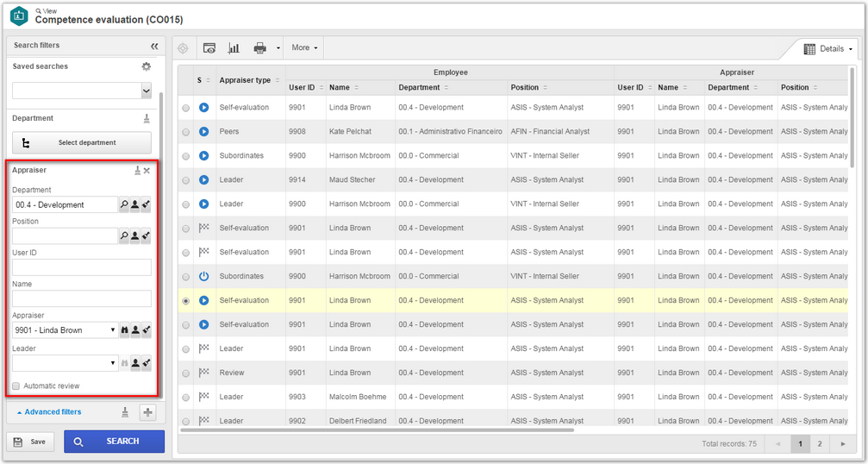Click page 1 pagination button
868x464 pixels.
pyautogui.click(x=800, y=443)
